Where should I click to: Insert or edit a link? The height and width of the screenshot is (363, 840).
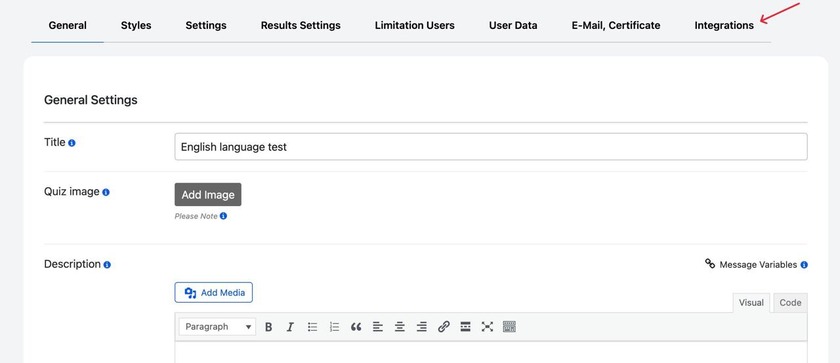click(444, 327)
